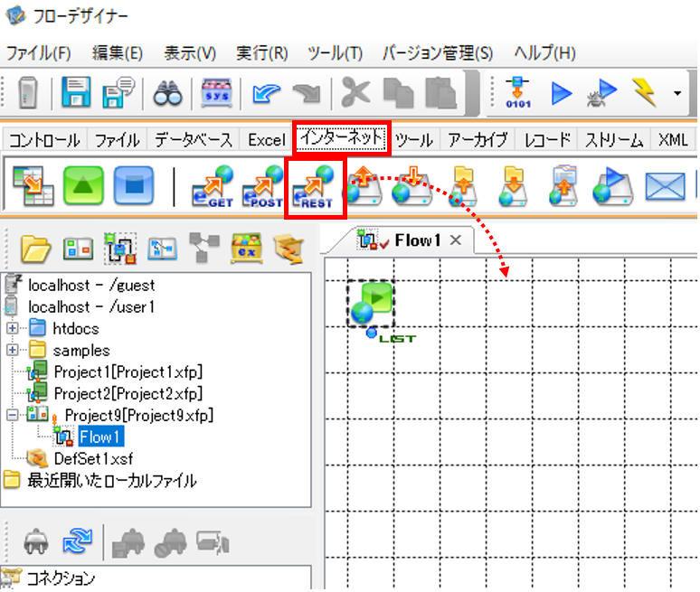Click the green triangle start component

click(83, 185)
